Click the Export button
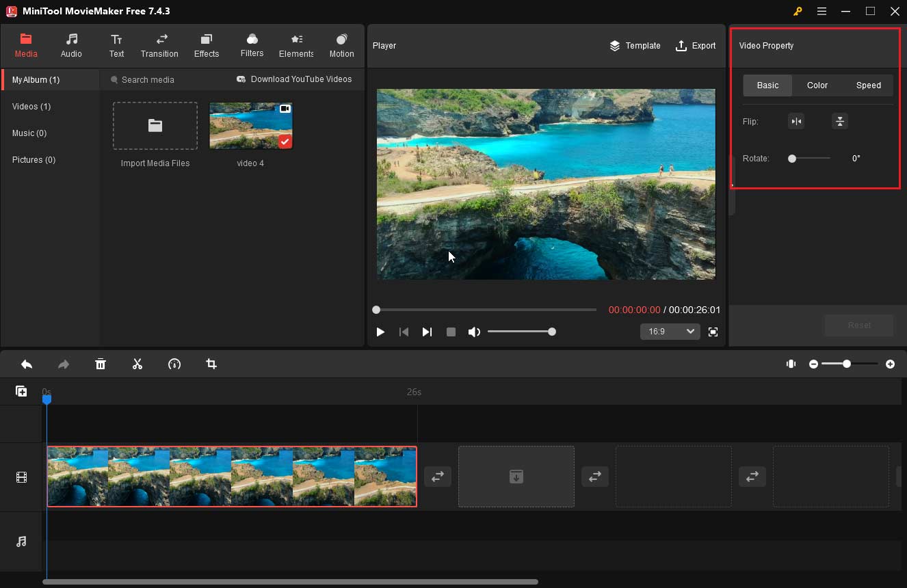This screenshot has width=907, height=588. (696, 46)
